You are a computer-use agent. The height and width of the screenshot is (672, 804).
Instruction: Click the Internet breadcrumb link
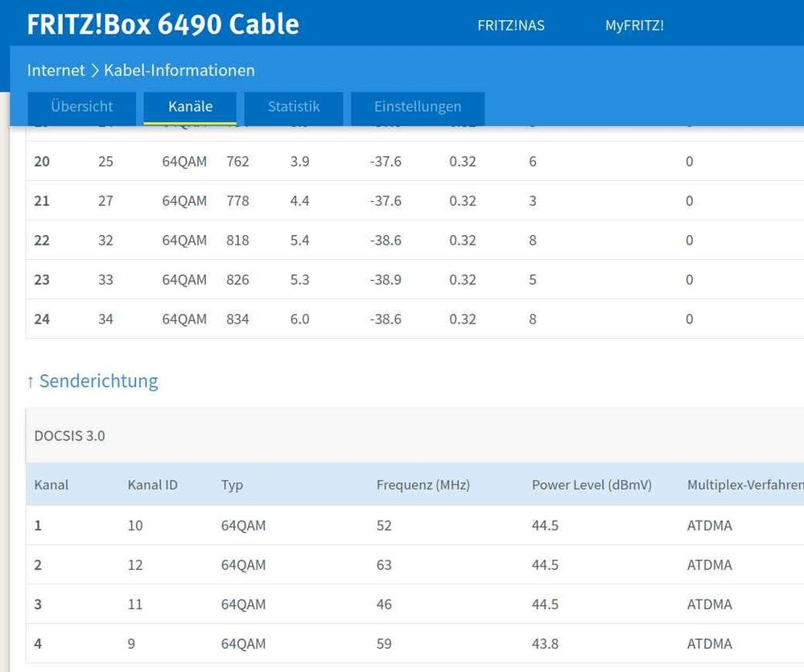tap(56, 70)
